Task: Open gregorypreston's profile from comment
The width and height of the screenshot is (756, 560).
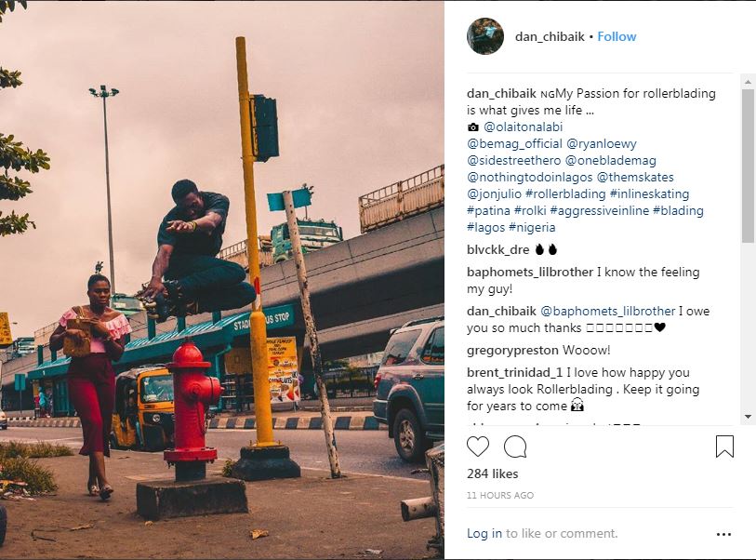Action: pos(511,351)
